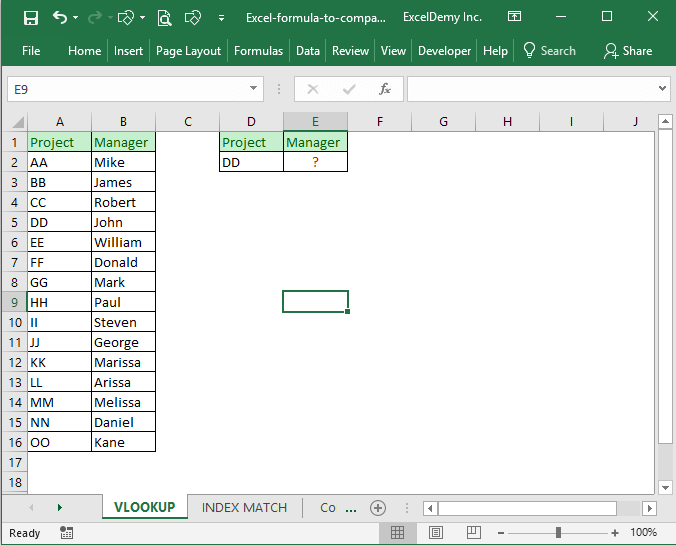Switch to Page Break Preview icon
The height and width of the screenshot is (545, 676).
473,533
